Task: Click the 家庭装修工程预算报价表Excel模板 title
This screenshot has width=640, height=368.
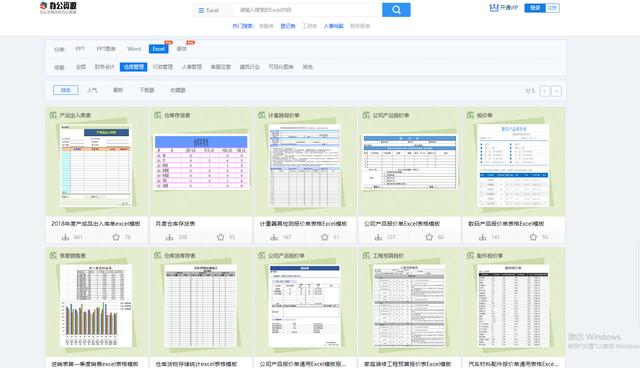Action: [407, 364]
